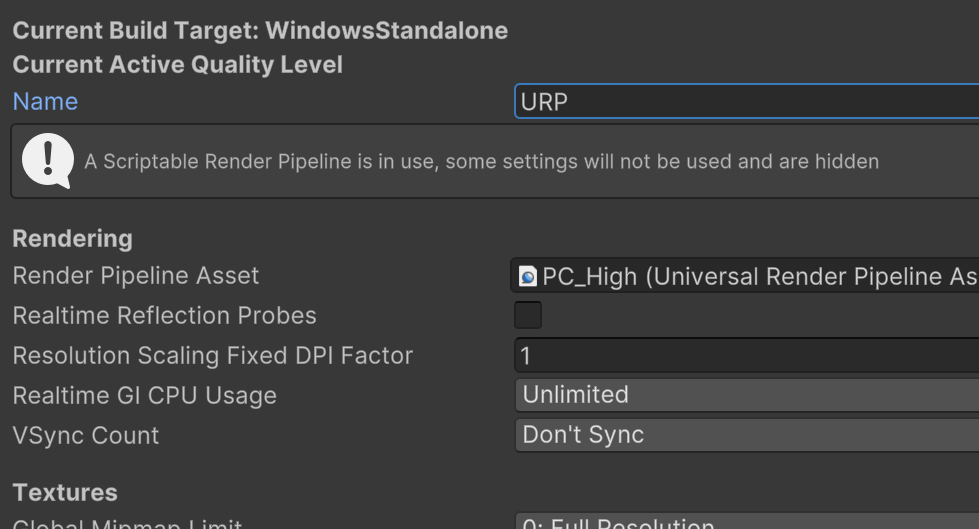Click the Current Active Quality Level heading

[177, 65]
